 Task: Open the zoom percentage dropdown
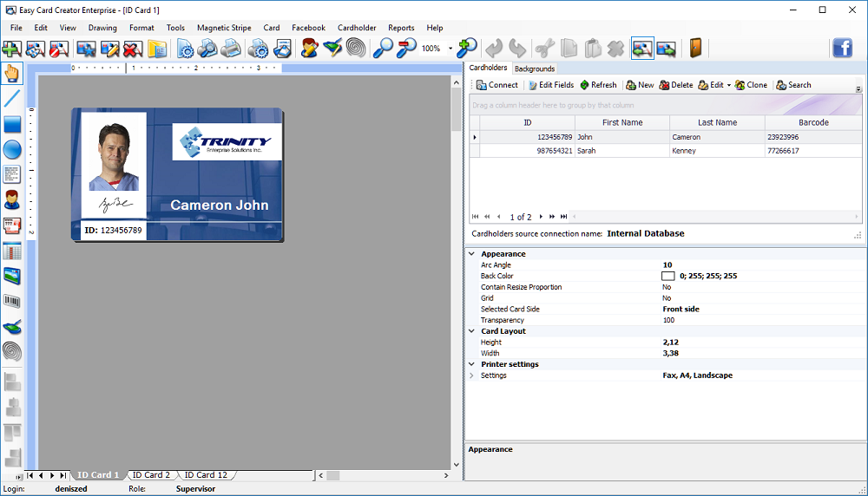(x=450, y=49)
